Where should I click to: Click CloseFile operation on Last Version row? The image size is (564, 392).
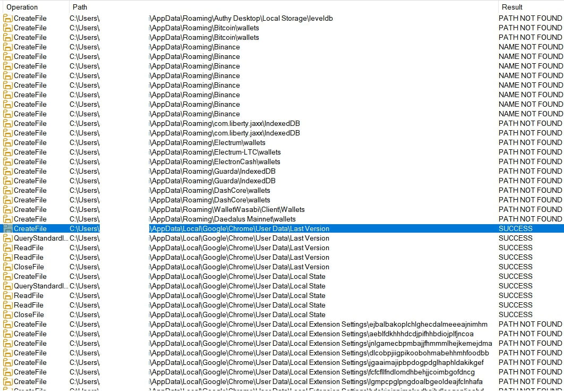(x=29, y=267)
